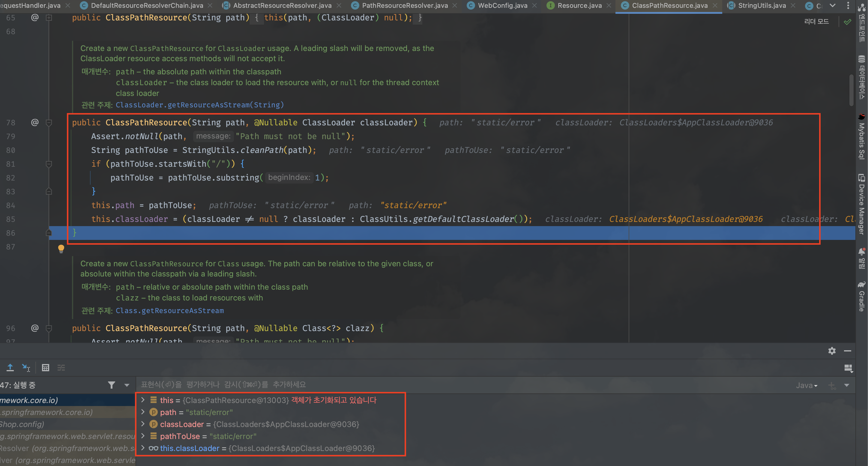
Task: Click the debugger layout settings icon
Action: (x=849, y=368)
